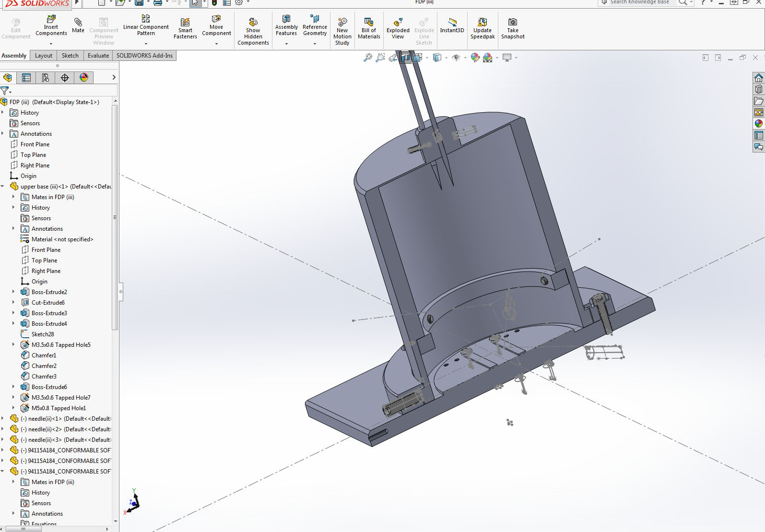Toggle the Section View button
The height and width of the screenshot is (532, 765).
406,58
